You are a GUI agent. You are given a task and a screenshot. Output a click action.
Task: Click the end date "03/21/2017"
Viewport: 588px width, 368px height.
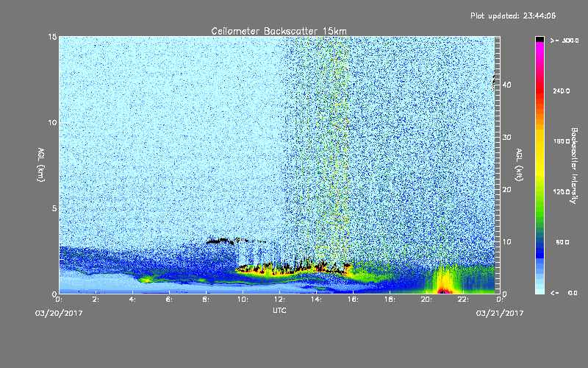pyautogui.click(x=500, y=314)
